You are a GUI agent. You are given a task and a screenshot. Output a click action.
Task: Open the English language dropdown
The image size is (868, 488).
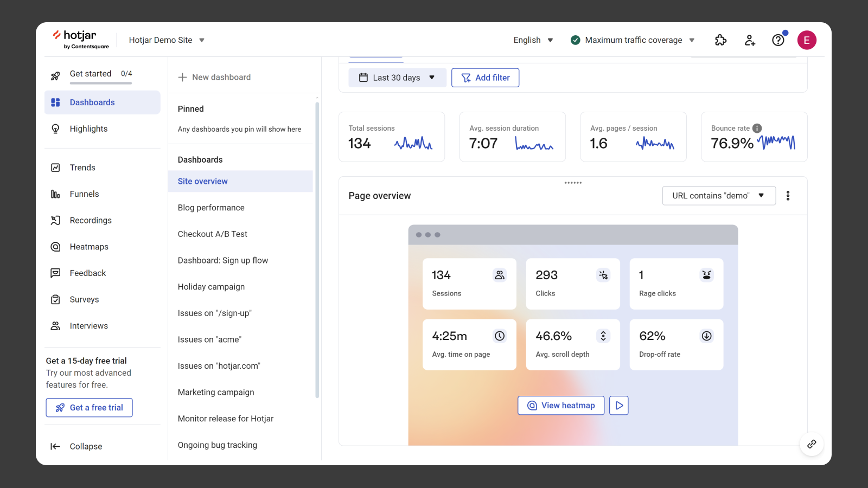pos(533,40)
